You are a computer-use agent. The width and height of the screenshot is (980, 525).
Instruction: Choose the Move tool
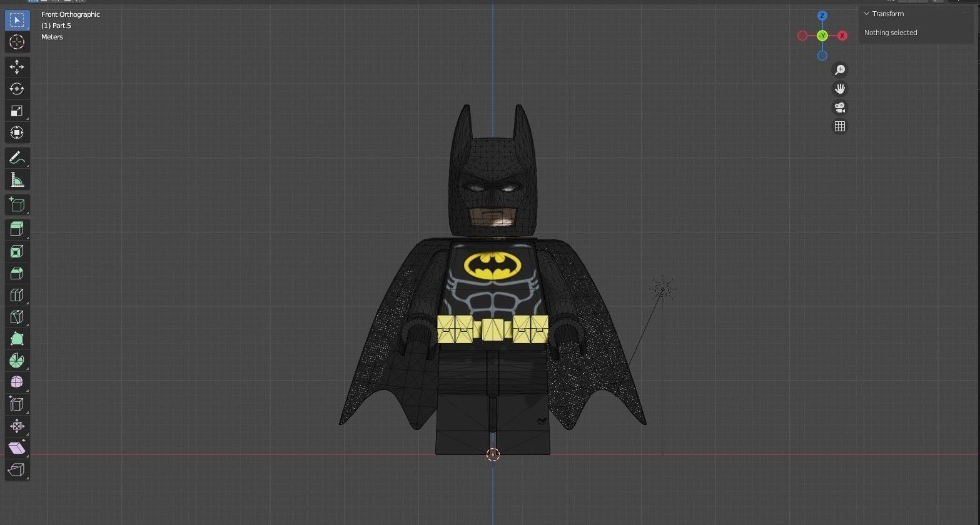pos(17,67)
